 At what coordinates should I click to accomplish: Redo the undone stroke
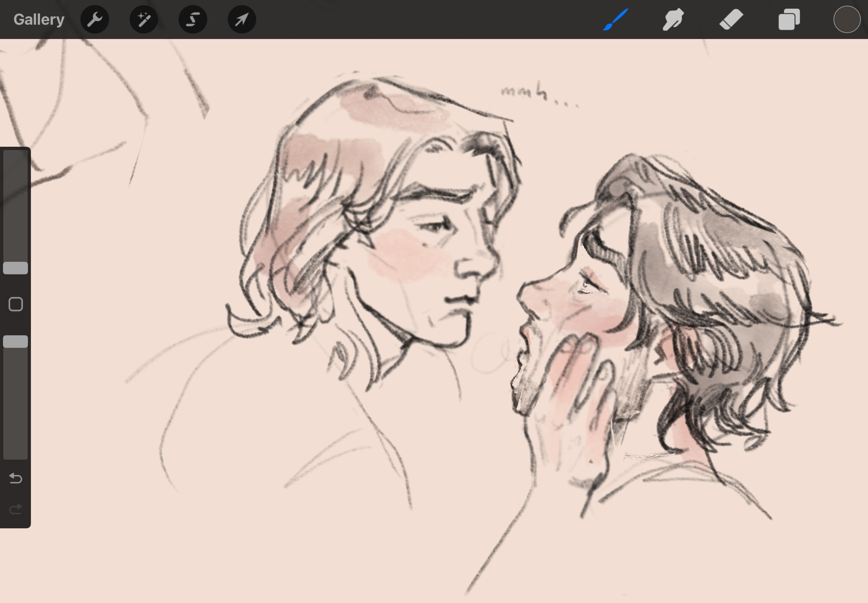pos(16,509)
